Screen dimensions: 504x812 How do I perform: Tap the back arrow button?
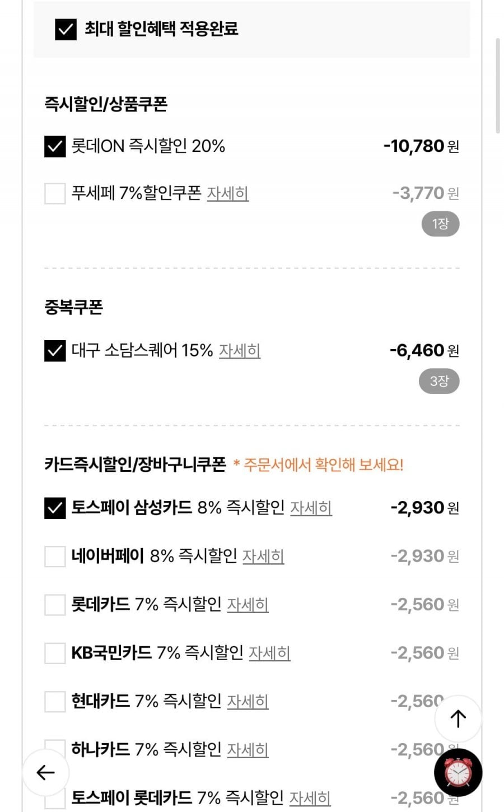coord(45,773)
